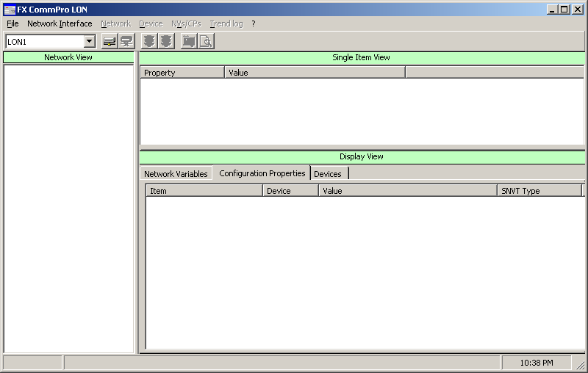Open the Trend log menu
Screen dimensions: 588x373
(226, 23)
